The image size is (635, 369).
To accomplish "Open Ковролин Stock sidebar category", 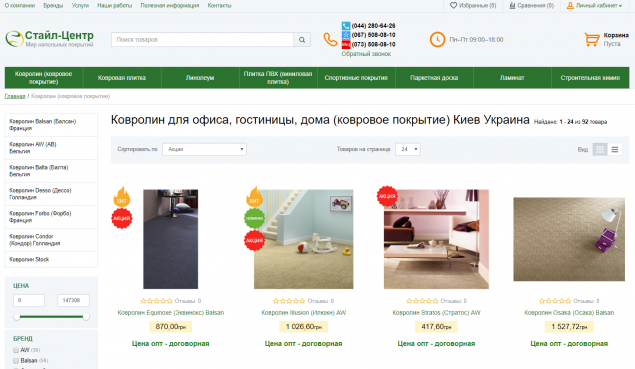I will (x=51, y=260).
